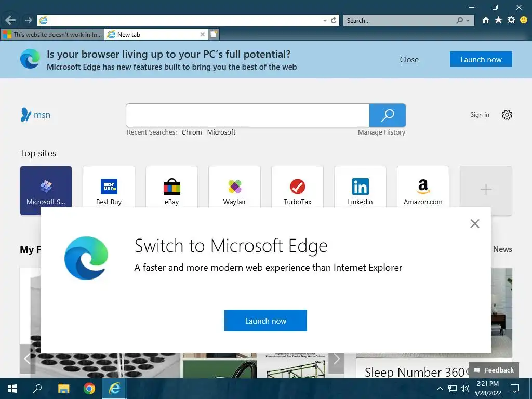Open the address bar autocomplete dropdown arrow
The height and width of the screenshot is (399, 532).
(x=325, y=21)
